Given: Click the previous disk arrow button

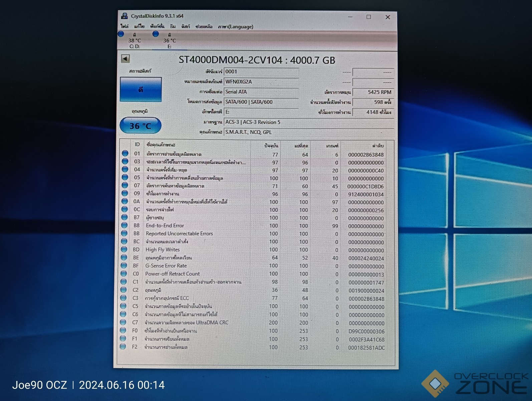Looking at the screenshot, I should pyautogui.click(x=125, y=59).
